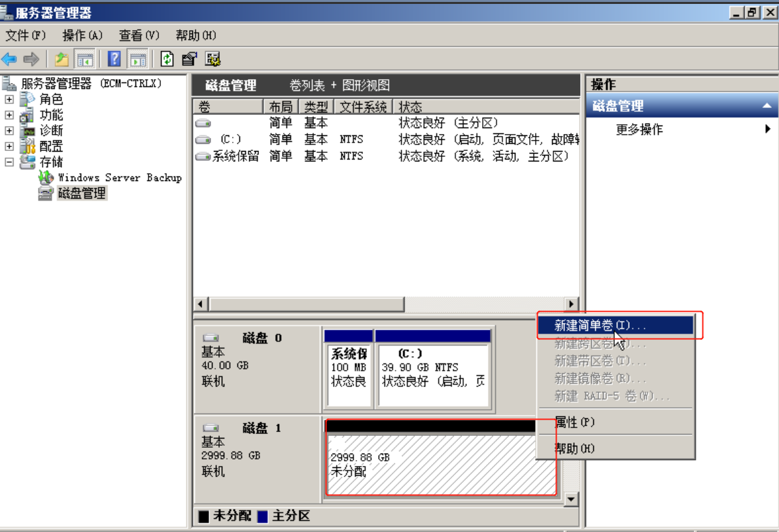Expand the 角色 tree node

pyautogui.click(x=9, y=99)
